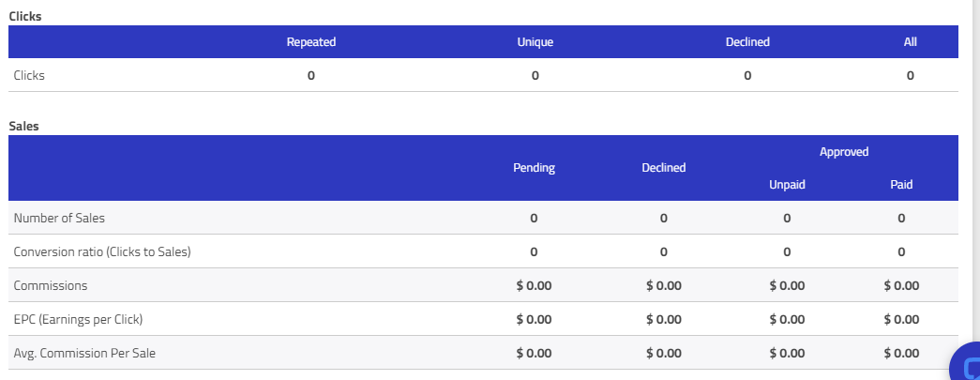Select the Unpaid sub-header
The width and height of the screenshot is (980, 380).
click(x=787, y=185)
